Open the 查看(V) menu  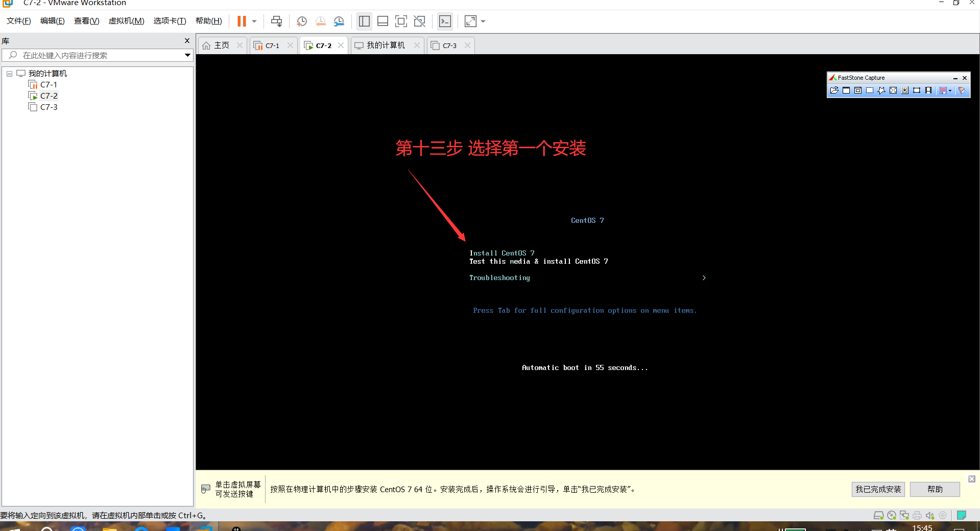tap(87, 21)
